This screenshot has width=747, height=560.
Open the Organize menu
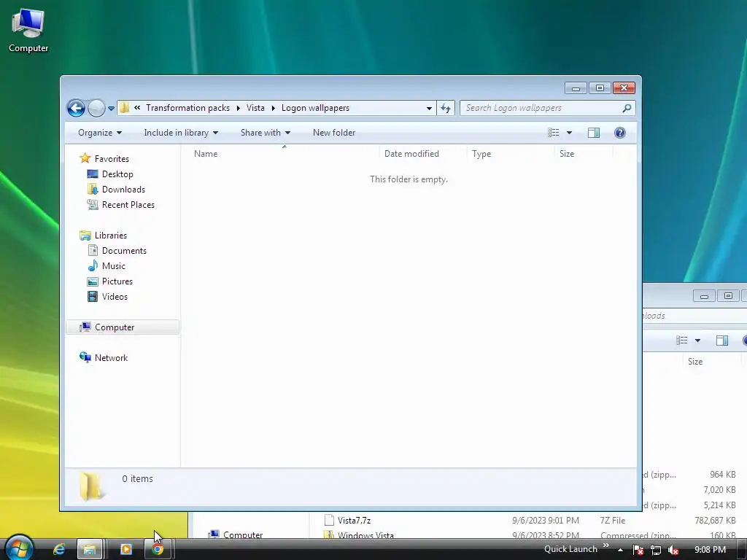coord(100,133)
